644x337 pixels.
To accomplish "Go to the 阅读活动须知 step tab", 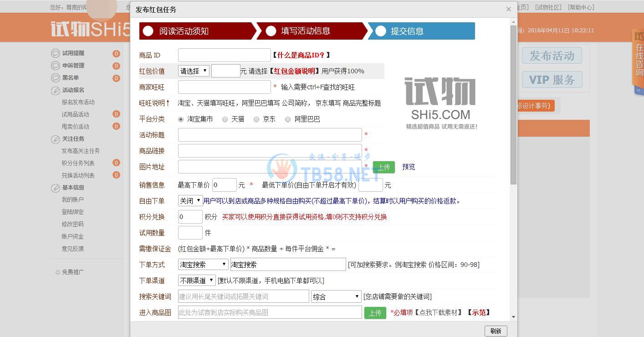I will point(198,31).
